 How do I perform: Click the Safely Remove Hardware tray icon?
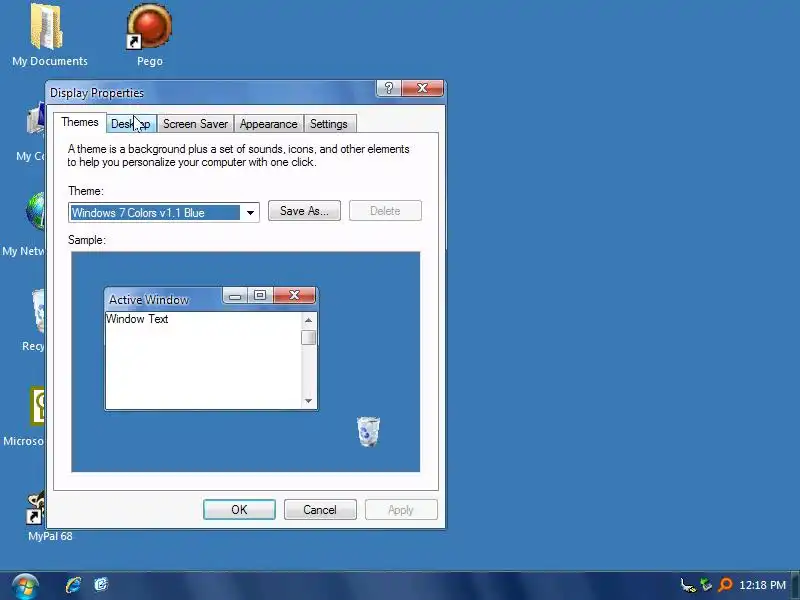tap(706, 585)
